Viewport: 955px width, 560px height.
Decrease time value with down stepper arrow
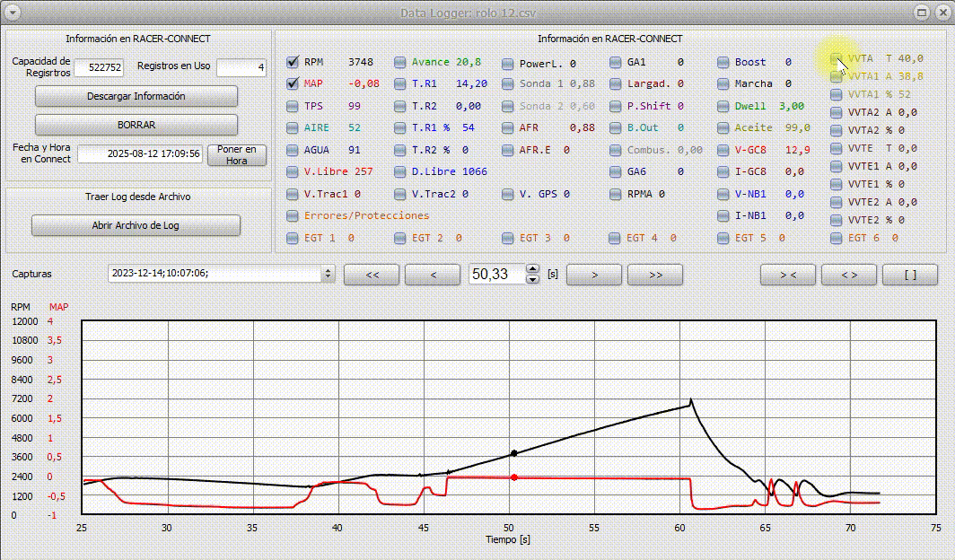(x=532, y=279)
